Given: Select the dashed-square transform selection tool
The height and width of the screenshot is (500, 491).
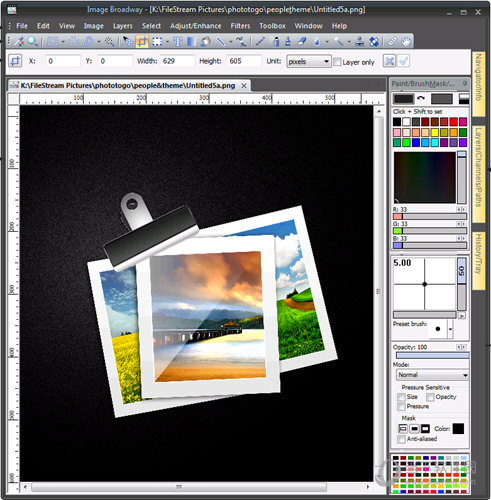Looking at the screenshot, I should [157, 42].
